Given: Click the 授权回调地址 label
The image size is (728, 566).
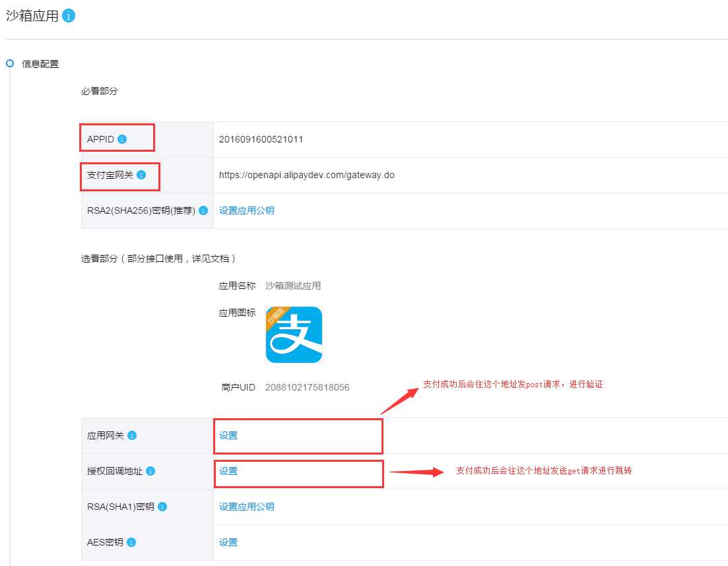Looking at the screenshot, I should [115, 471].
